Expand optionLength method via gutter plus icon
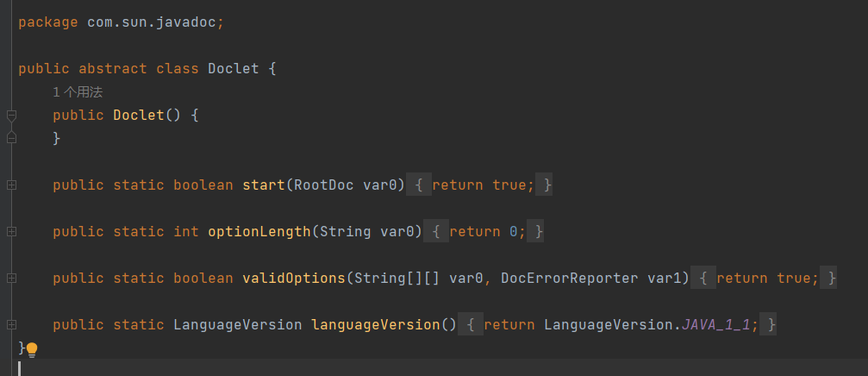Screen dimensions: 868x376 [11, 231]
